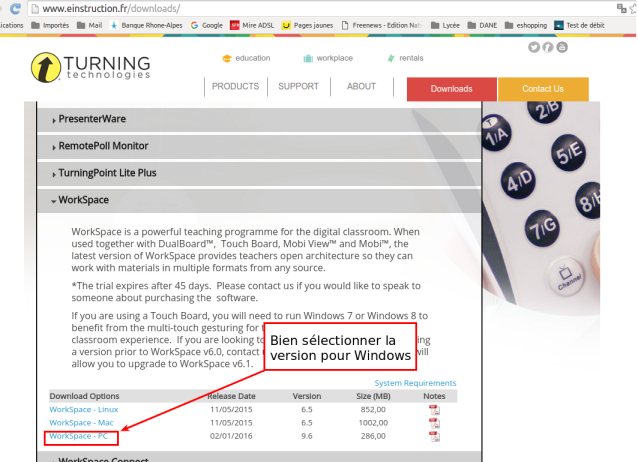The width and height of the screenshot is (638, 462).
Task: Go to the education section
Action: [246, 58]
